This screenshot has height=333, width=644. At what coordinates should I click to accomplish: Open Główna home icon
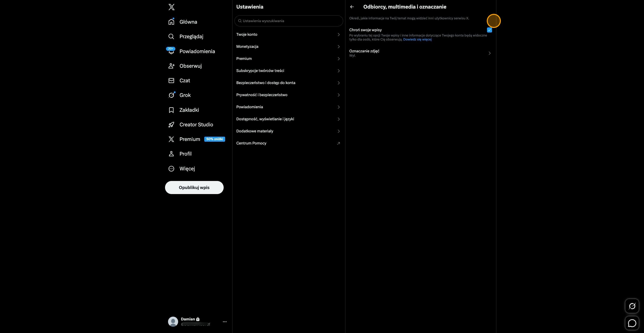pos(171,22)
